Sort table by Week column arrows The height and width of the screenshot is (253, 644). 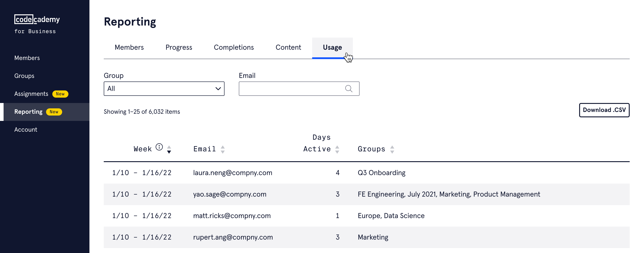(x=169, y=149)
